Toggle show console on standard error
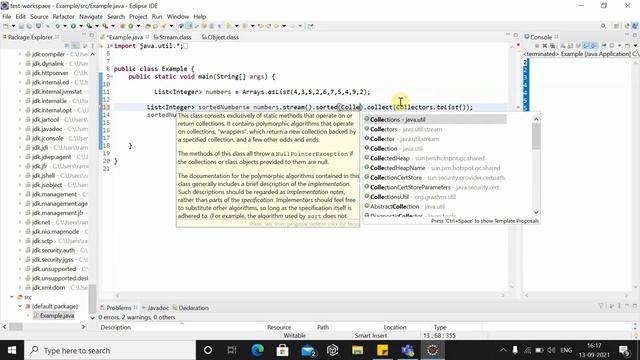This screenshot has height=360, width=640. pyautogui.click(x=594, y=46)
